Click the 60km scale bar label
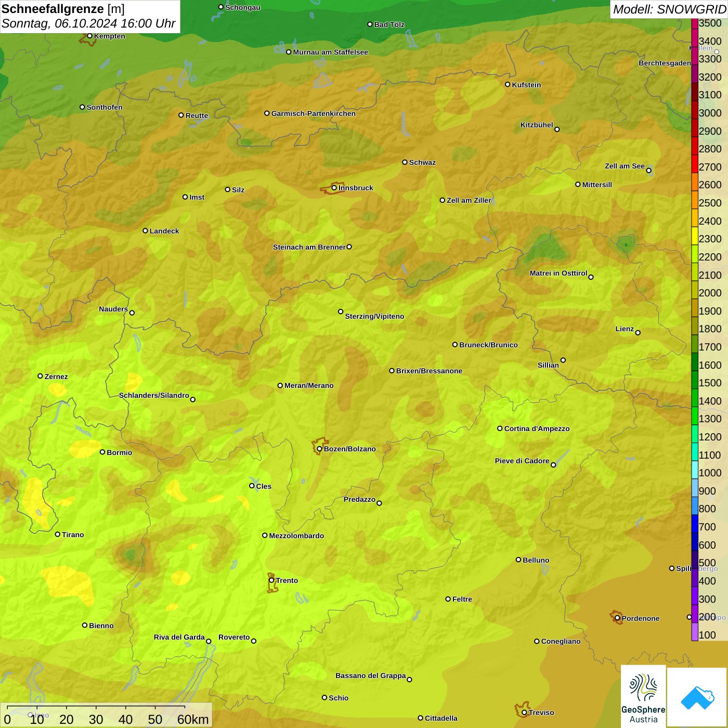The width and height of the screenshot is (728, 728). click(x=193, y=720)
